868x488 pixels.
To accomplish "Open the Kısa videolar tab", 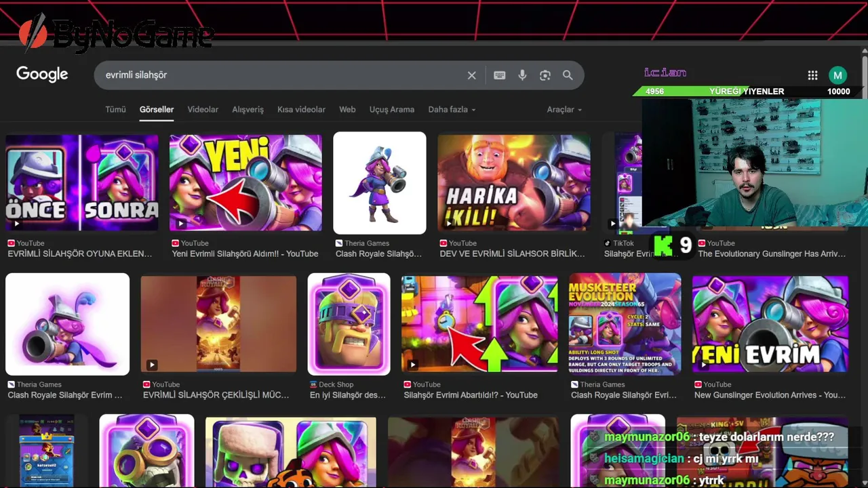I will pos(301,109).
